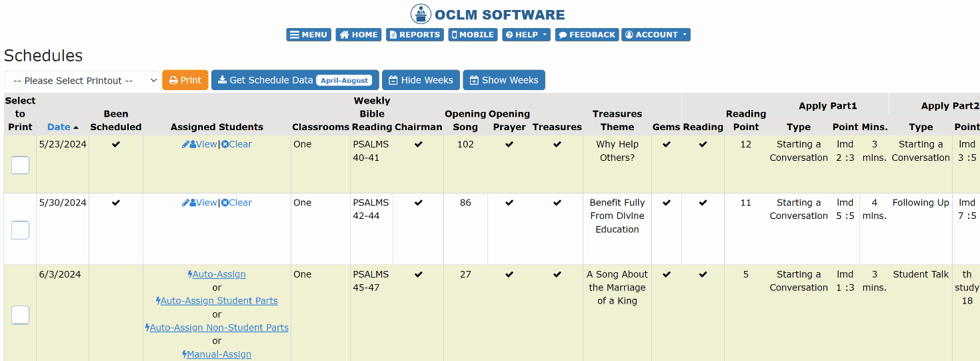Enable the print checkbox for 6/3/2024

20,315
